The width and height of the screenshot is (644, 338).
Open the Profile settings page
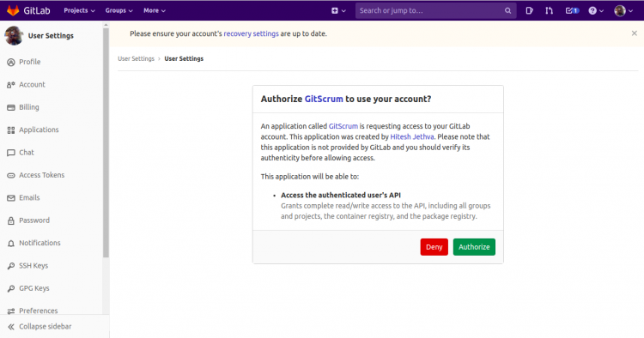pos(29,62)
